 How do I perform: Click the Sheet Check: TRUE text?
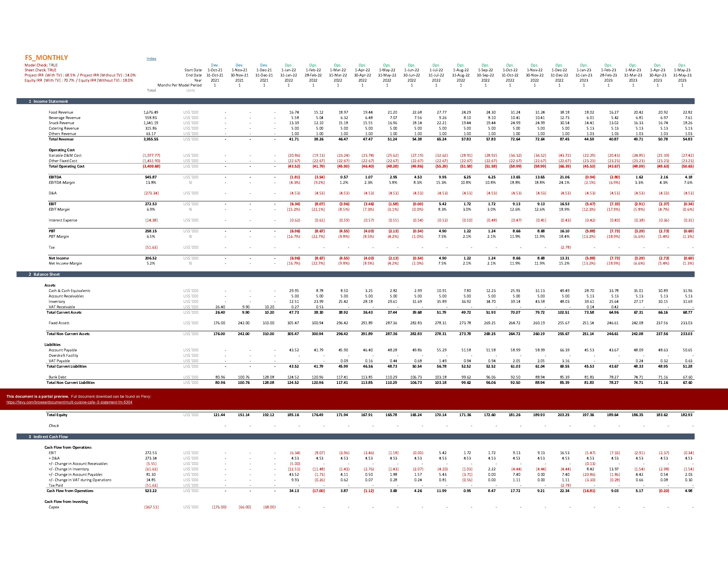[41, 70]
